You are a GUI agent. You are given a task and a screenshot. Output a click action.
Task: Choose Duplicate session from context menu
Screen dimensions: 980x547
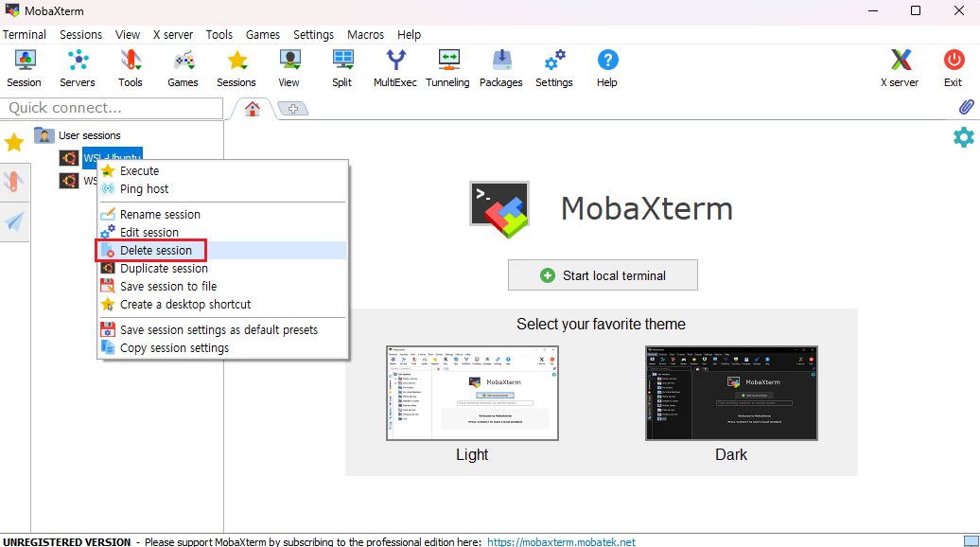click(x=222, y=268)
